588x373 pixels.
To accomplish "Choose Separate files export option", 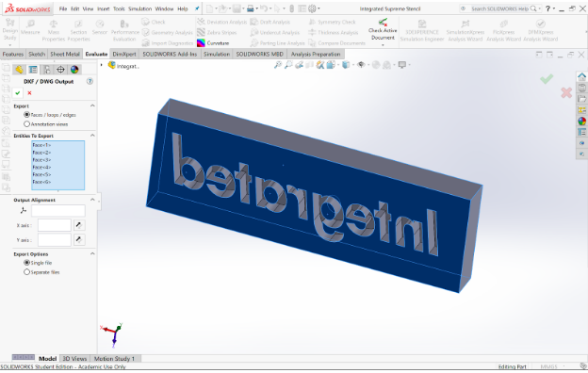I will (26, 272).
